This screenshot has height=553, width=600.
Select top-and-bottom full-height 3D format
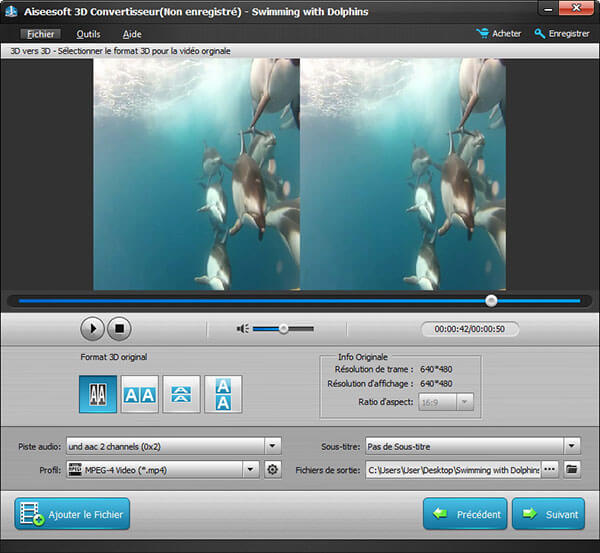click(x=223, y=394)
